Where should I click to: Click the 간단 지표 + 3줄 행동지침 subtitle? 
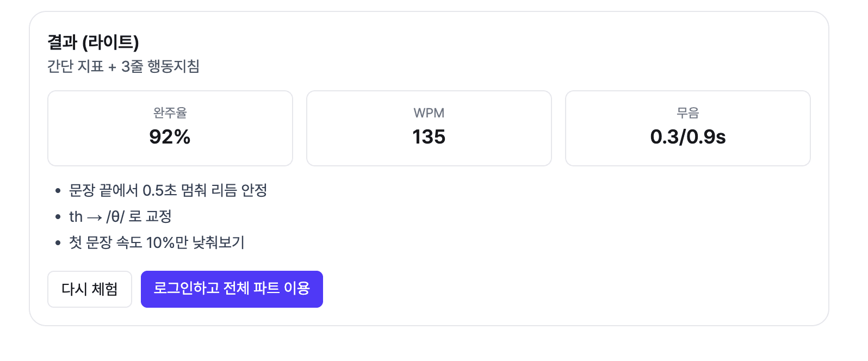point(125,66)
